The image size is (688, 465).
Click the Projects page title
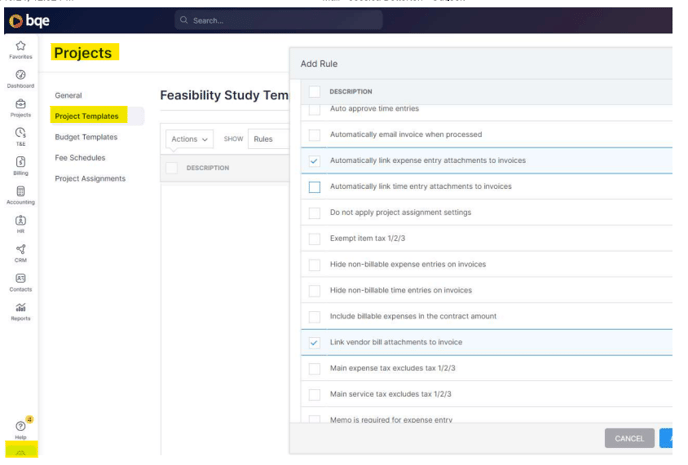coord(83,53)
